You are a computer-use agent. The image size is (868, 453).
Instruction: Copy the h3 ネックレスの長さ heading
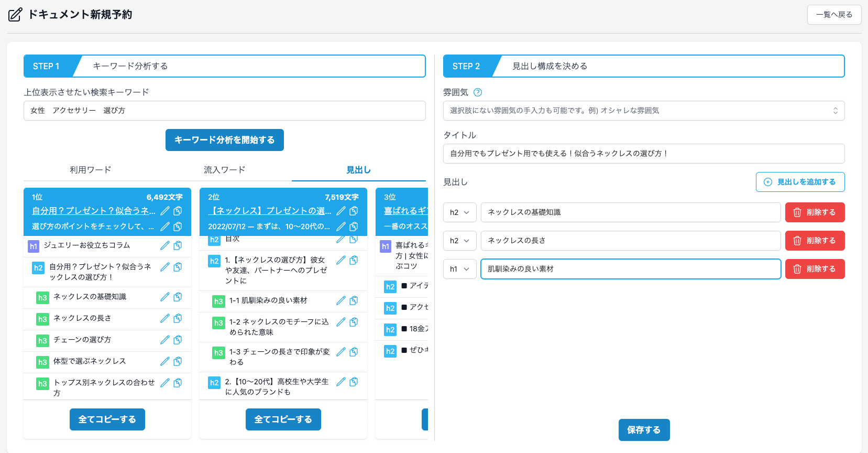pyautogui.click(x=178, y=318)
